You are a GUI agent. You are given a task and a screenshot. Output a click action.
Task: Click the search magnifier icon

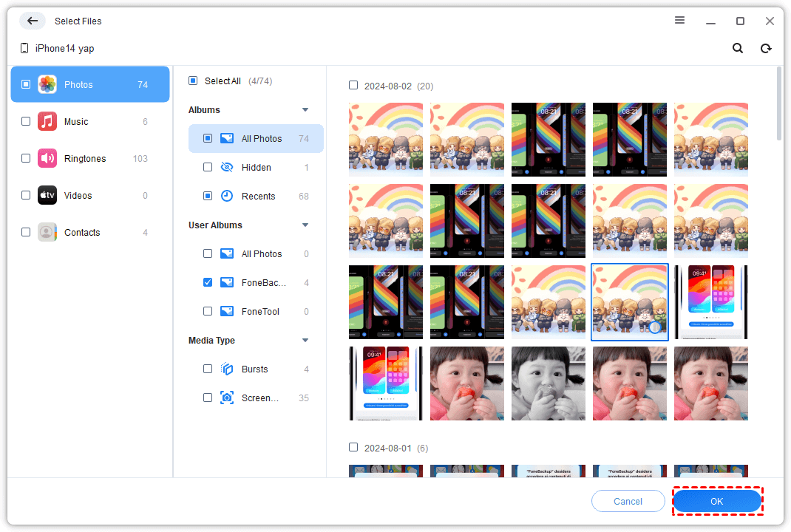738,49
